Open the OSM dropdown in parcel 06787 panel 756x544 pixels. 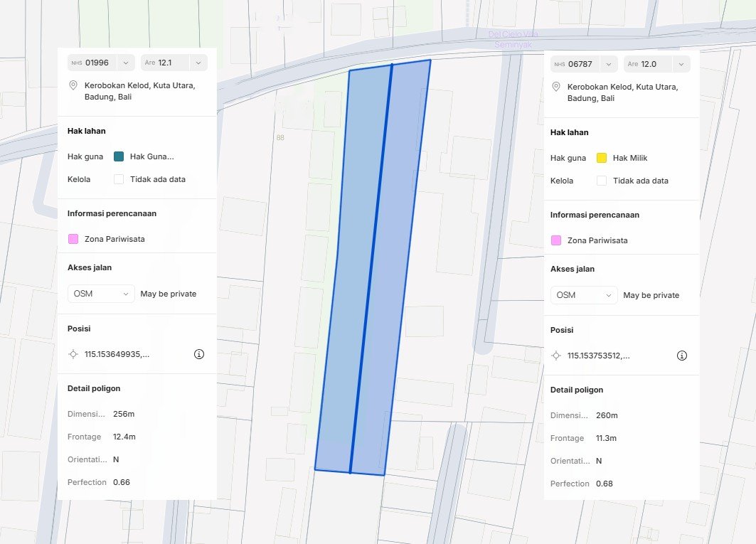583,295
